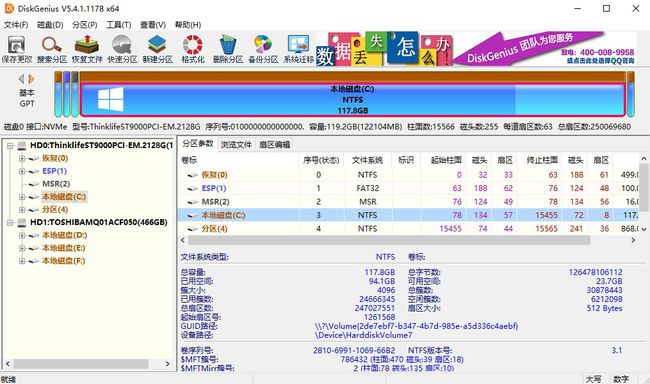Expand the 分区(4) tree node
This screenshot has width=650, height=384.
(22, 210)
